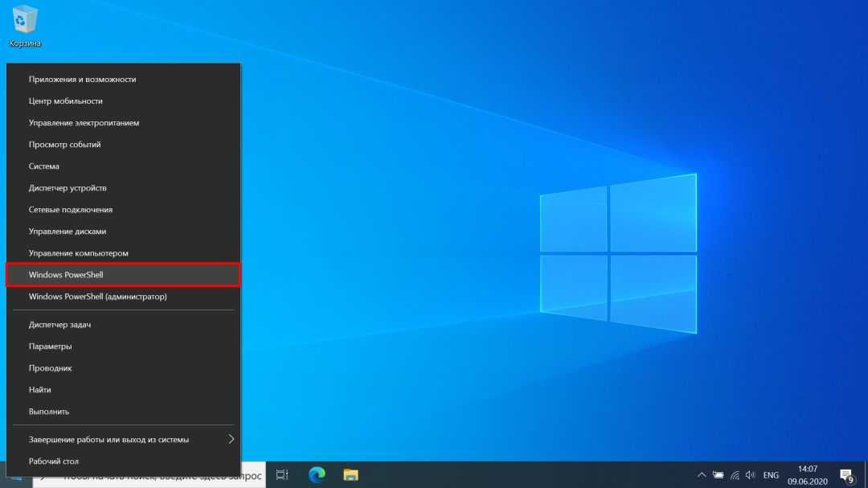Click the Task View taskbar icon

click(282, 474)
